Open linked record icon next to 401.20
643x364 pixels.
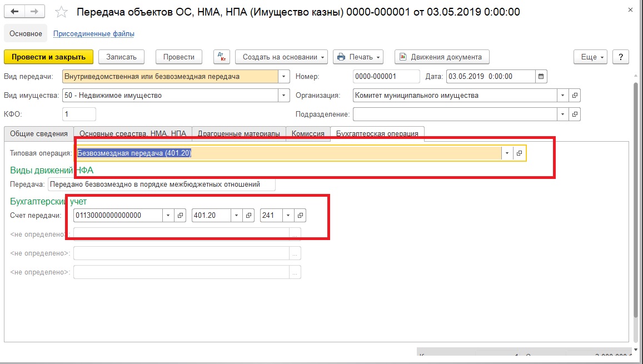click(x=248, y=215)
